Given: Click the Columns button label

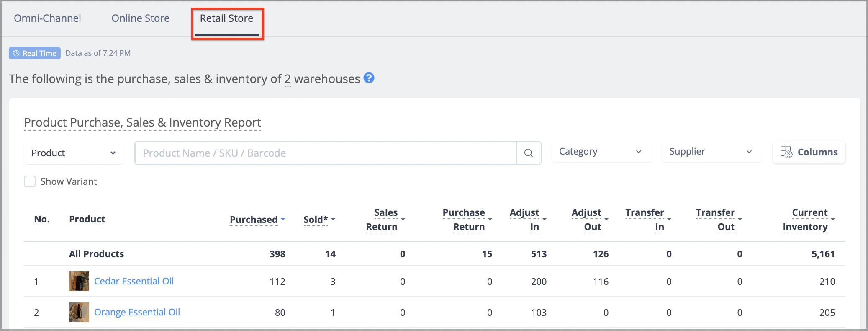Looking at the screenshot, I should (818, 152).
